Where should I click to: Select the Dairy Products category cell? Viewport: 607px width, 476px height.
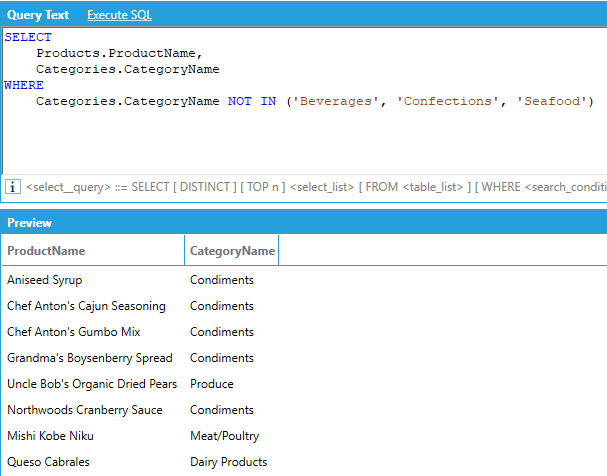click(x=229, y=462)
